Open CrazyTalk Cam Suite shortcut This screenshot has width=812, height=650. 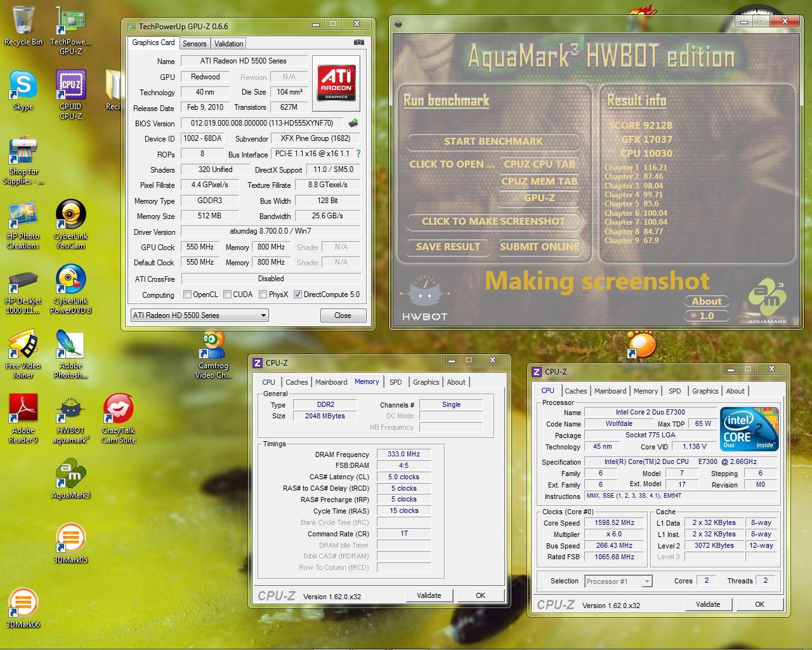[x=119, y=420]
